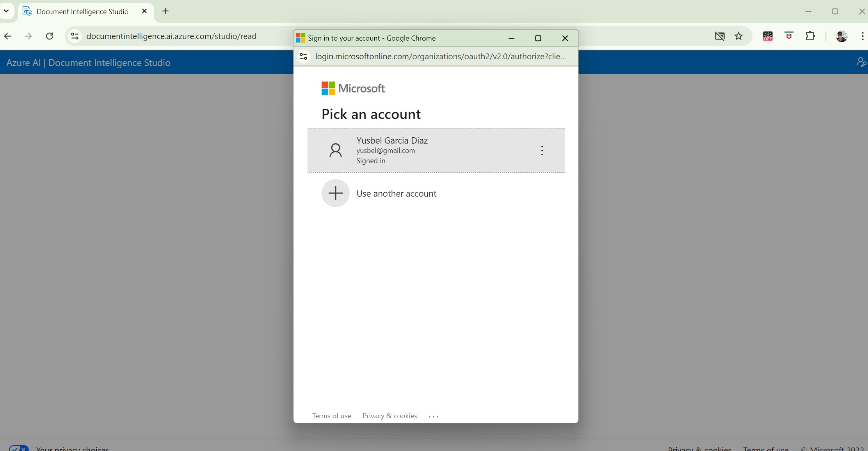868x451 pixels.
Task: Minimize the main Chrome window
Action: click(808, 12)
